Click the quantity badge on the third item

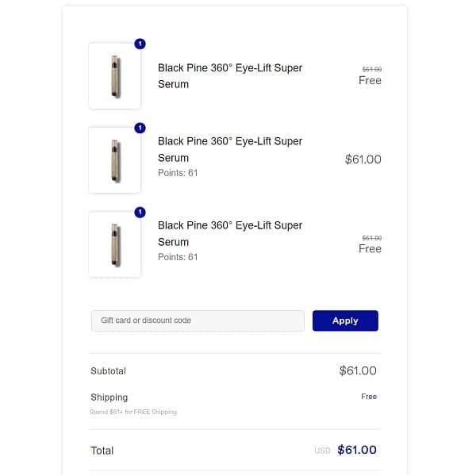[x=140, y=212]
